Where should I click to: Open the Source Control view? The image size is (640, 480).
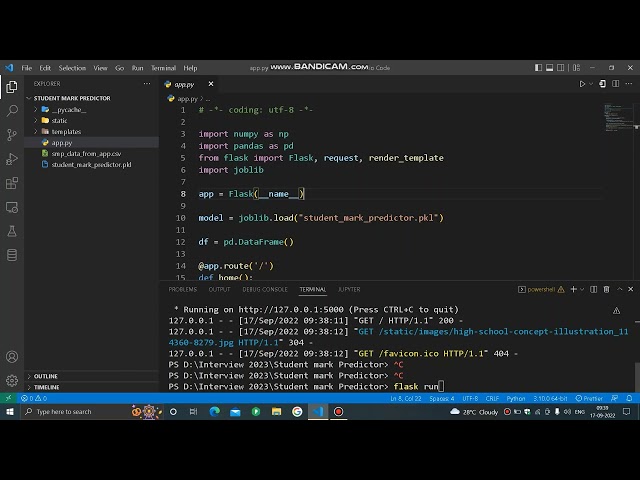tap(12, 135)
